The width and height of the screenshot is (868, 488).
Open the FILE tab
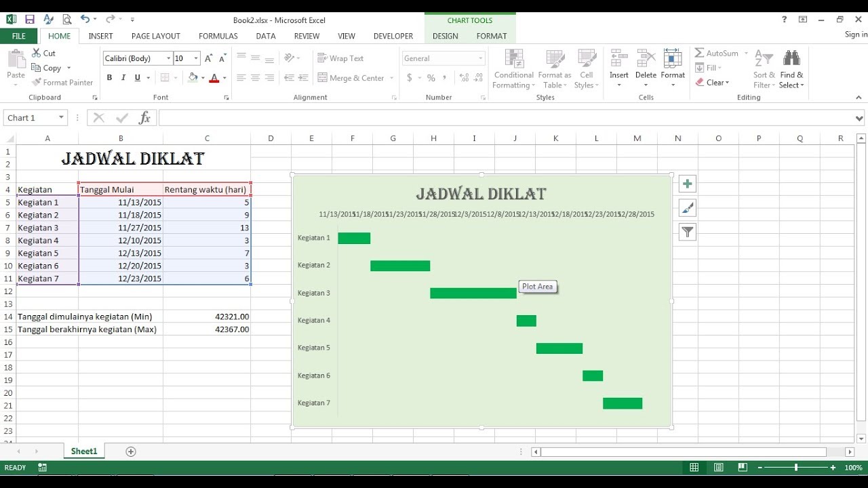coord(19,36)
